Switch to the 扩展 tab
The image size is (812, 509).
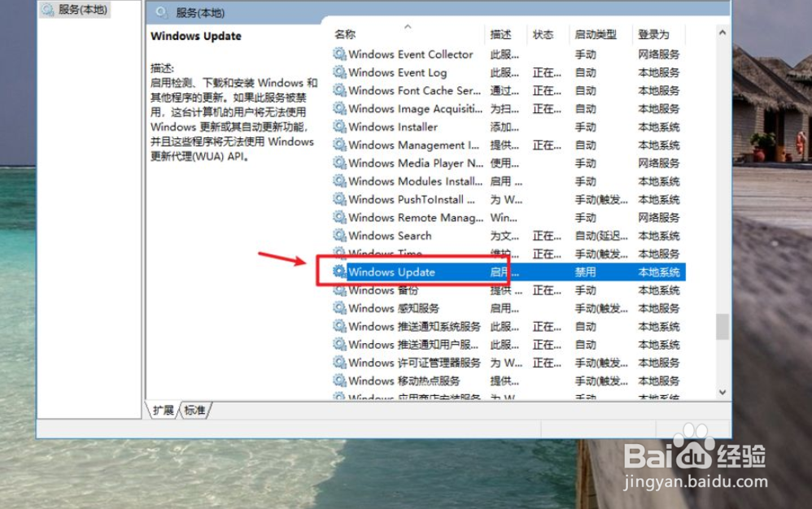tap(164, 410)
